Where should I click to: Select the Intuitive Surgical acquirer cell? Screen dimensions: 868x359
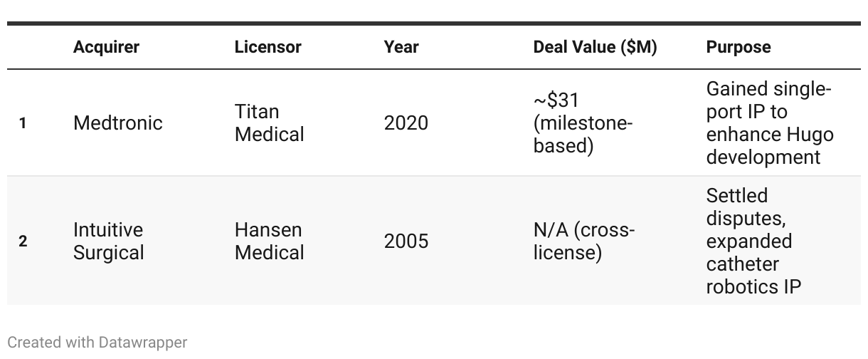109,241
